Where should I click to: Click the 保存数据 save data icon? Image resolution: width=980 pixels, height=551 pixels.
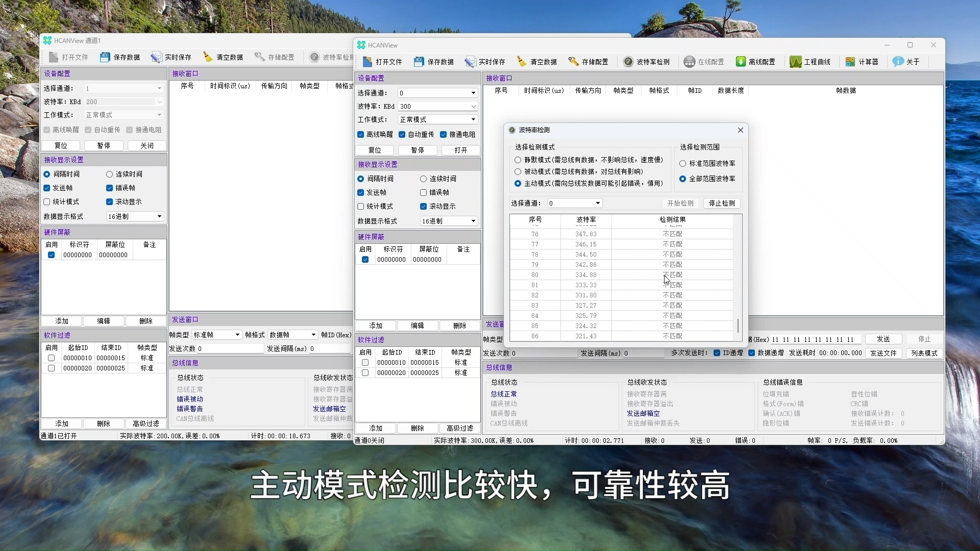click(x=433, y=61)
